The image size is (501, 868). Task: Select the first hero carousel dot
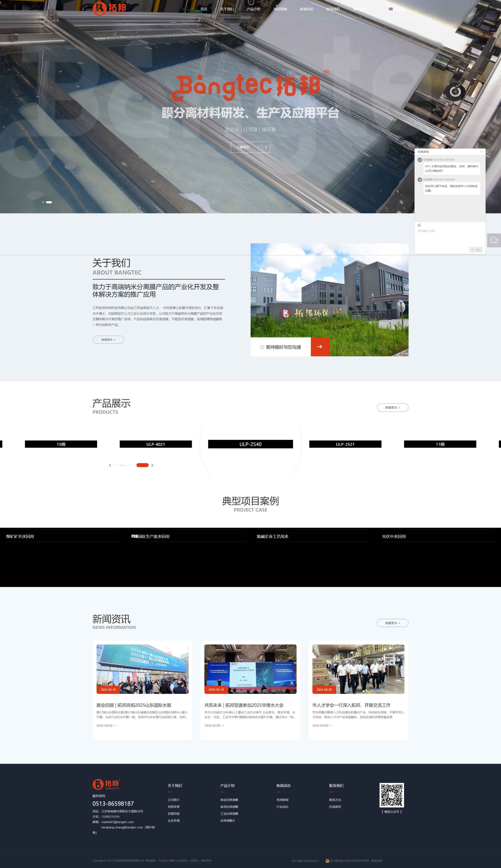[43, 202]
